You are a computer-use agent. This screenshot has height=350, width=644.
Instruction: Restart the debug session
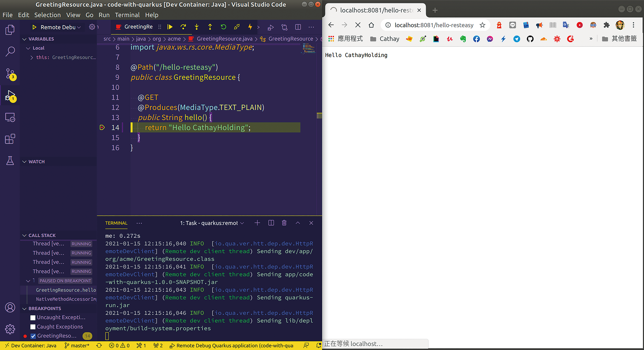tap(223, 27)
